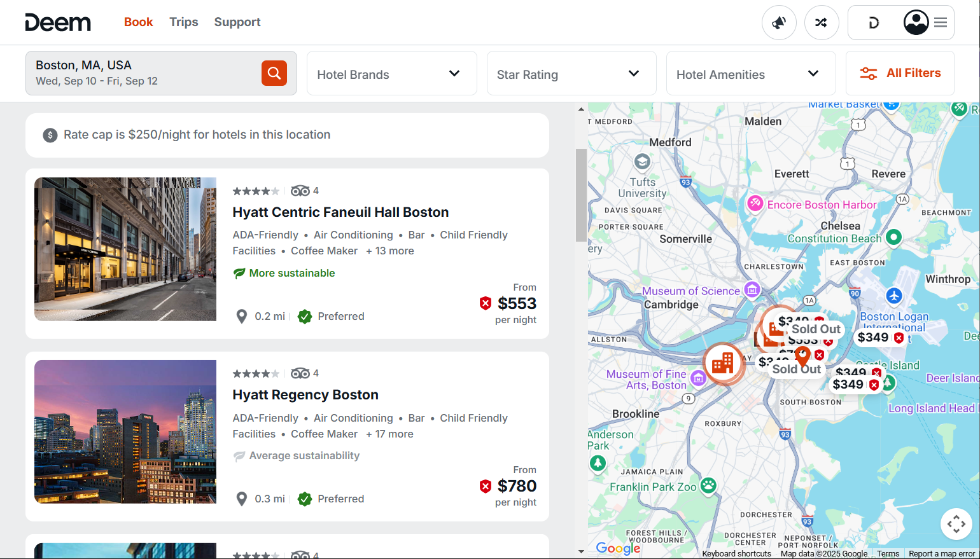Click Preferred checkmark badge for Hyatt Centric
Viewport: 980px width, 559px height.
[305, 316]
